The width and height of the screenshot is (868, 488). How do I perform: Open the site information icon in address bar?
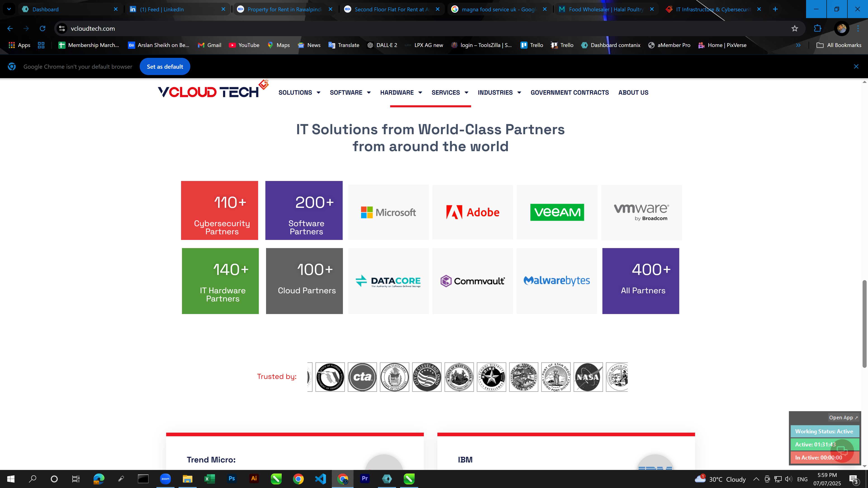pos(62,29)
